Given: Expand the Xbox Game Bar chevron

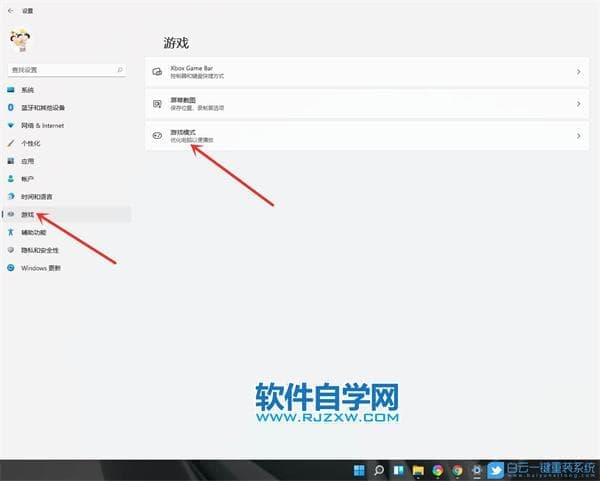Looking at the screenshot, I should click(x=579, y=72).
